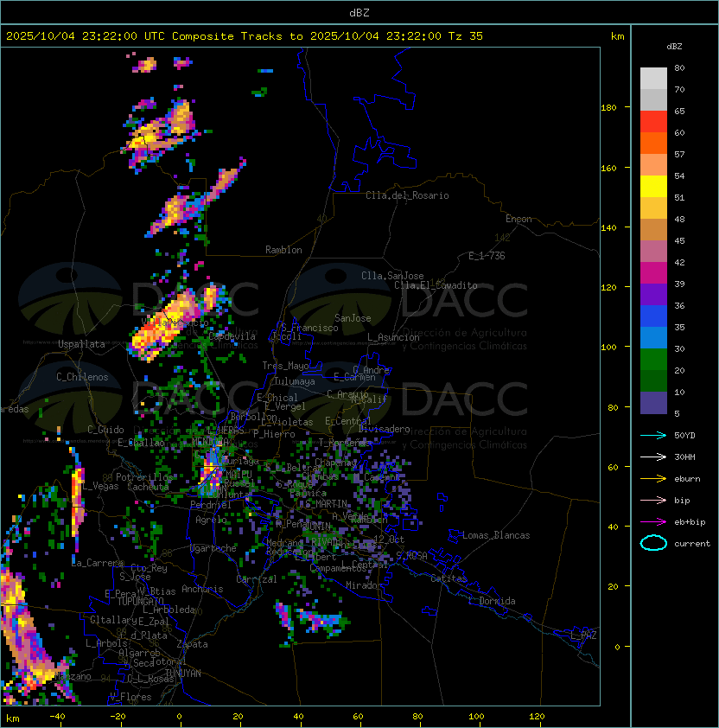This screenshot has height=728, width=719.
Task: Click the '45' value on color scale
Action: pyautogui.click(x=679, y=240)
